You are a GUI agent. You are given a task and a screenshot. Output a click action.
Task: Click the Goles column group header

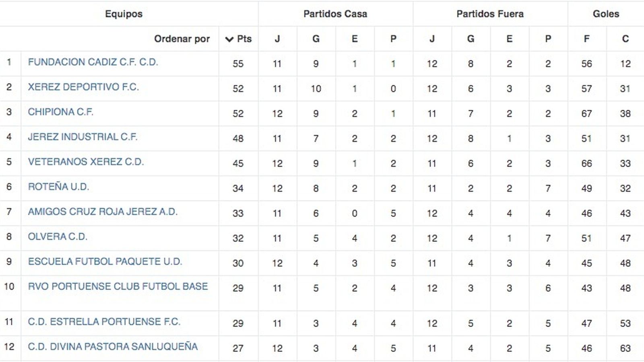pos(607,13)
